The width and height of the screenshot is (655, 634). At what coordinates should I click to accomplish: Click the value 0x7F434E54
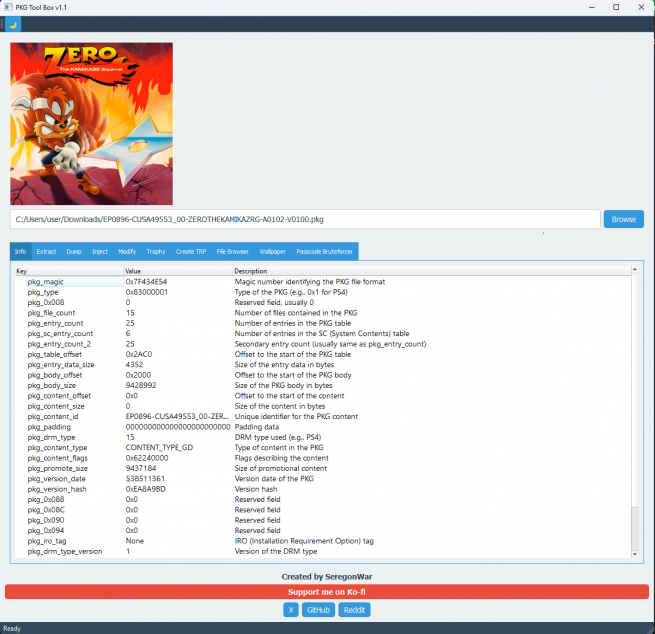(x=146, y=282)
